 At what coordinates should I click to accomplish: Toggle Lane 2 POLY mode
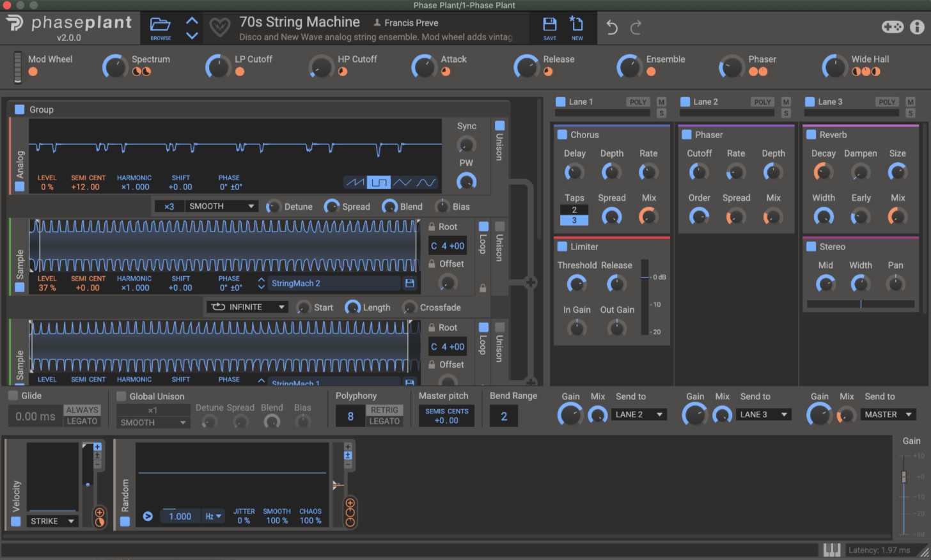pos(763,102)
